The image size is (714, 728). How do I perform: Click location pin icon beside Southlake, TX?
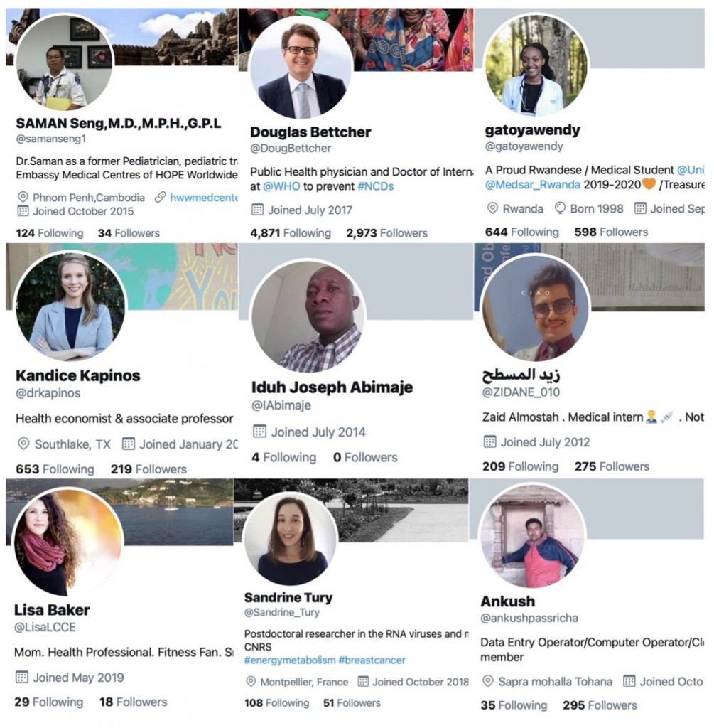(23, 444)
